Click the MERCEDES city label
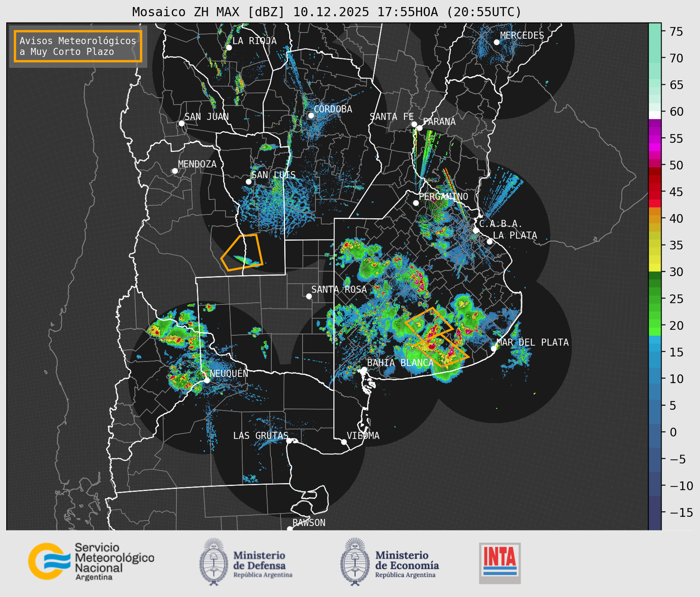Image resolution: width=700 pixels, height=597 pixels. pos(522,36)
